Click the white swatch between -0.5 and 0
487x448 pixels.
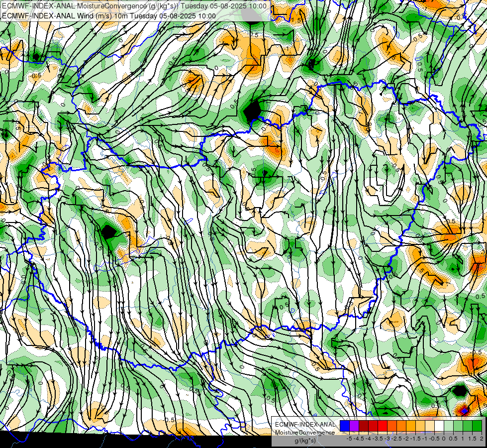tap(439, 426)
